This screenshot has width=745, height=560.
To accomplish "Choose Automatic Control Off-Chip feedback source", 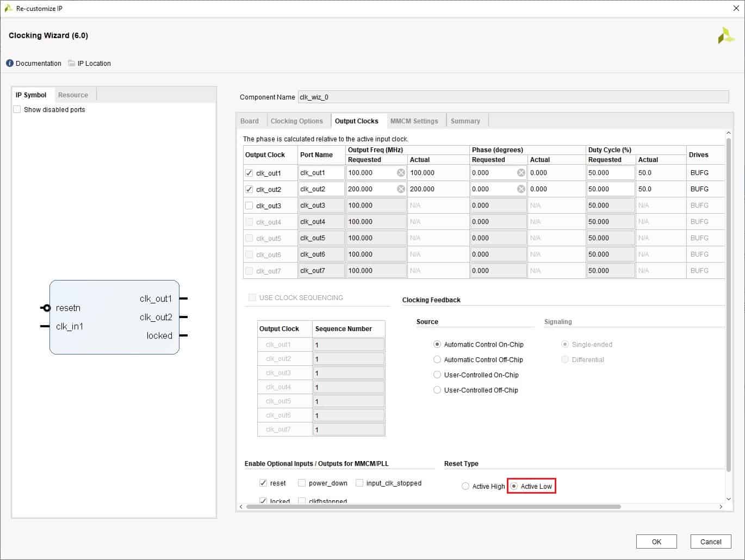I will (x=437, y=360).
